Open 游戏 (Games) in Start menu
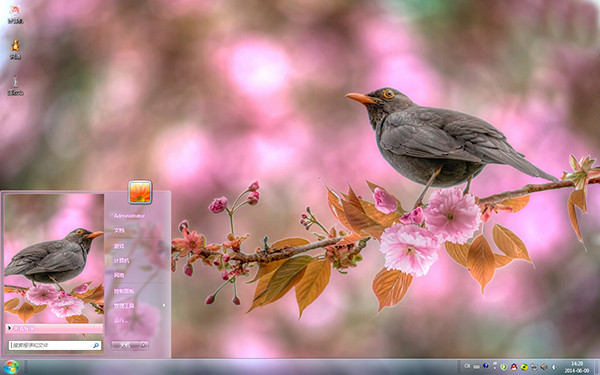Viewport: 600px width, 375px height. [x=119, y=246]
